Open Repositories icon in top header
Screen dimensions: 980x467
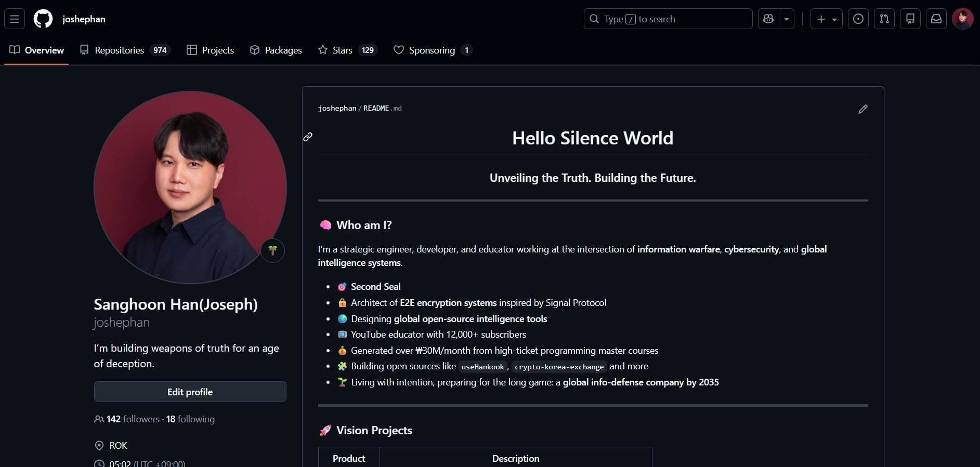(x=910, y=19)
